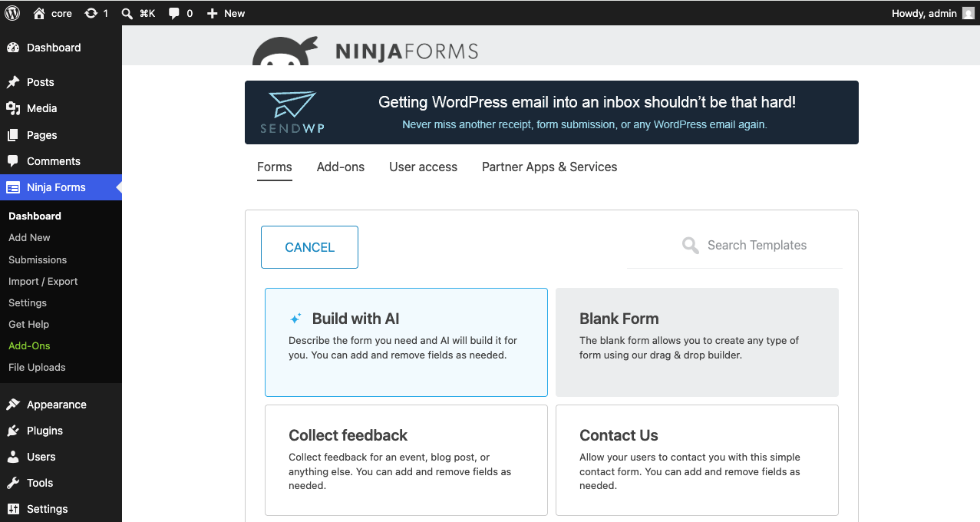Open the Media menu label
980x522 pixels.
pyautogui.click(x=42, y=108)
